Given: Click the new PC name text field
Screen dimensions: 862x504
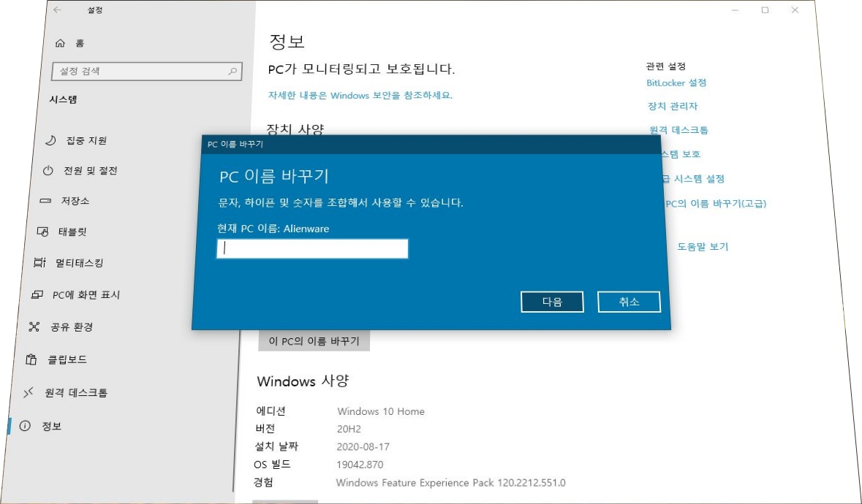Looking at the screenshot, I should point(312,248).
